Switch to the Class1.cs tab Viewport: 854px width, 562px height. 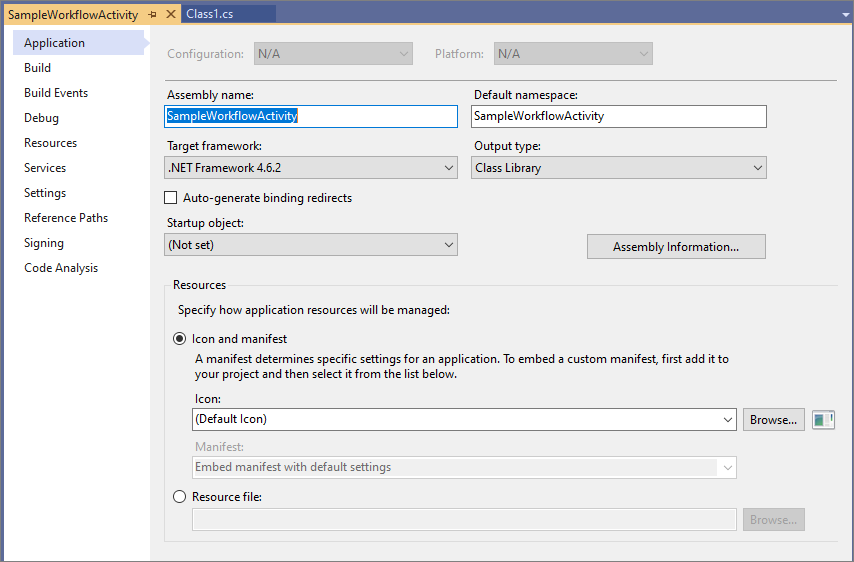coord(209,15)
